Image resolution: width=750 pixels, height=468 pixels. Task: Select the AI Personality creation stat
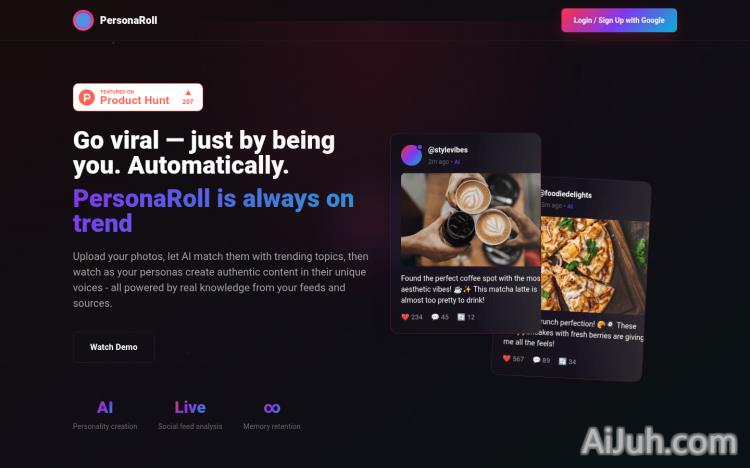(105, 415)
